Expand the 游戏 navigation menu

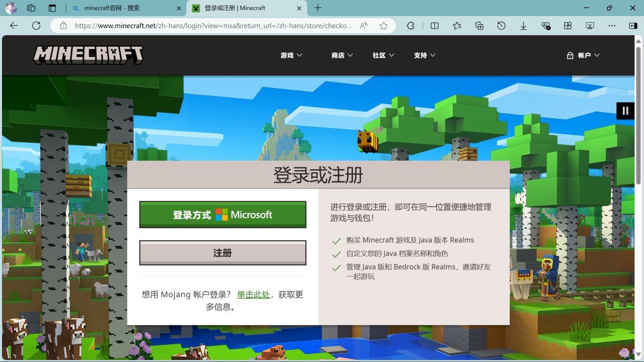coord(291,55)
